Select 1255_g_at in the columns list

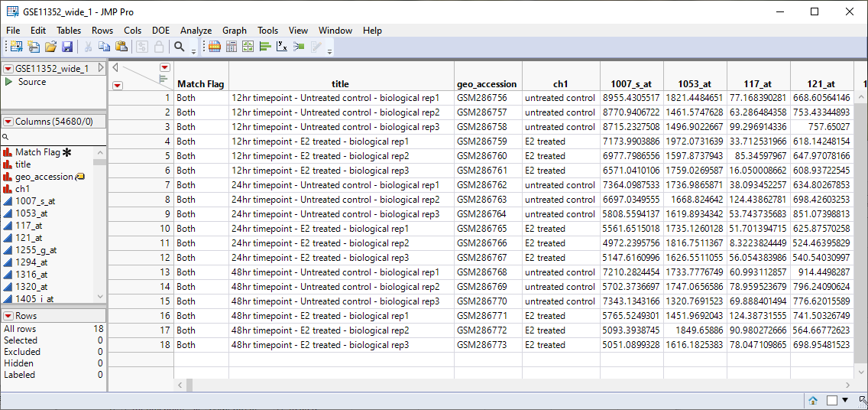[36, 250]
